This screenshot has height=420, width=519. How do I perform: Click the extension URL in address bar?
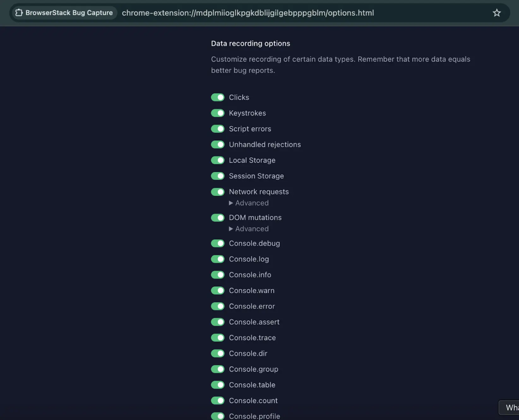pyautogui.click(x=248, y=13)
